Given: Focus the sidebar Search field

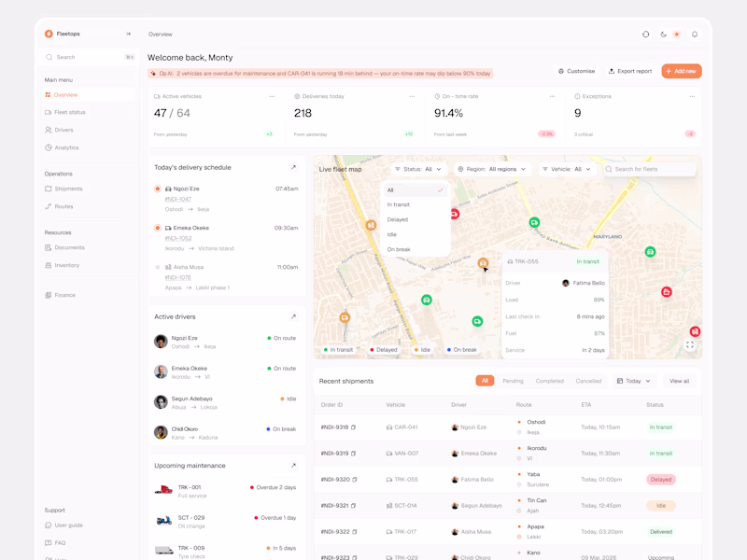Looking at the screenshot, I should (x=90, y=57).
